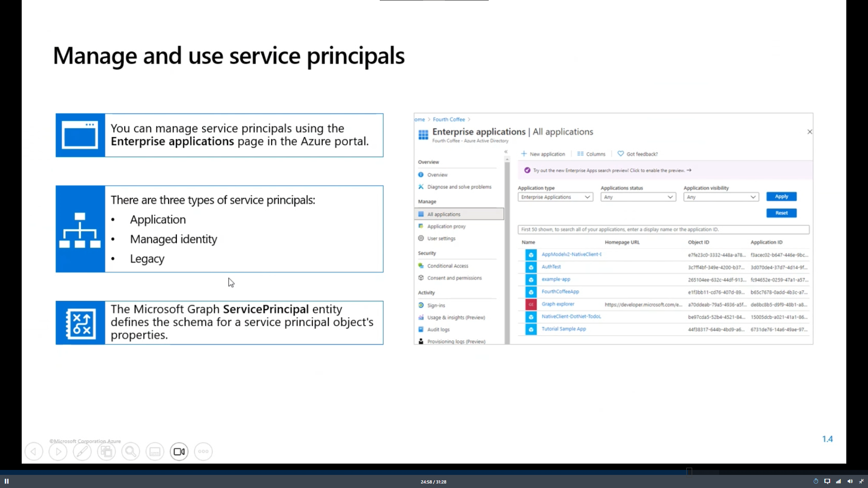The width and height of the screenshot is (868, 488).
Task: Click the AuthTest row app icon
Action: pos(531,267)
